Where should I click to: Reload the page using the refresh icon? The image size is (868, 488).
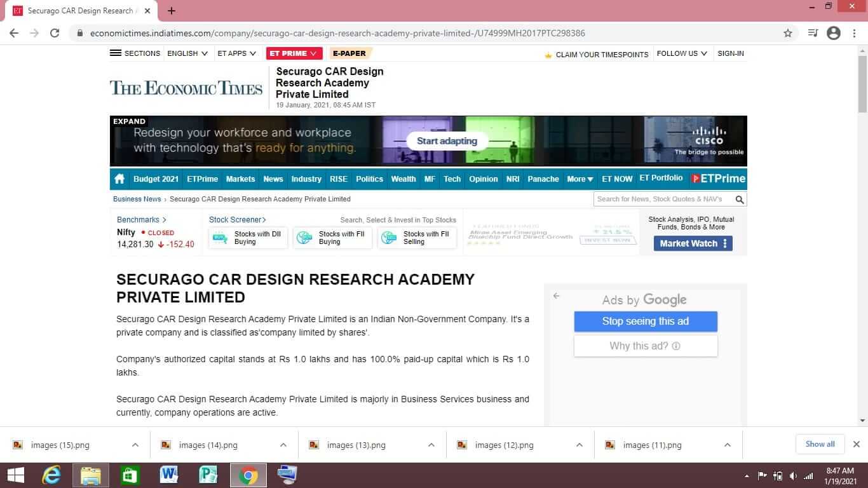click(x=55, y=33)
